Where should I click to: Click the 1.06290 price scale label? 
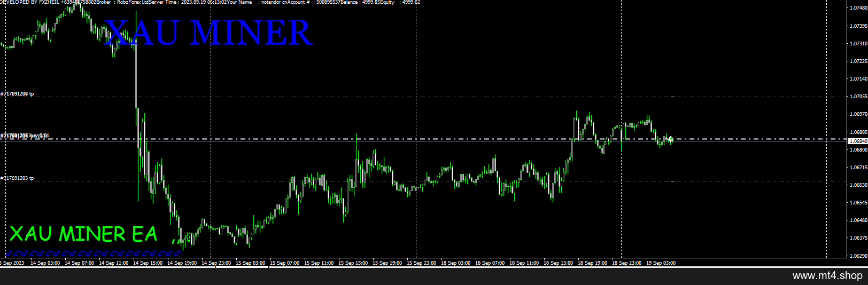858,256
